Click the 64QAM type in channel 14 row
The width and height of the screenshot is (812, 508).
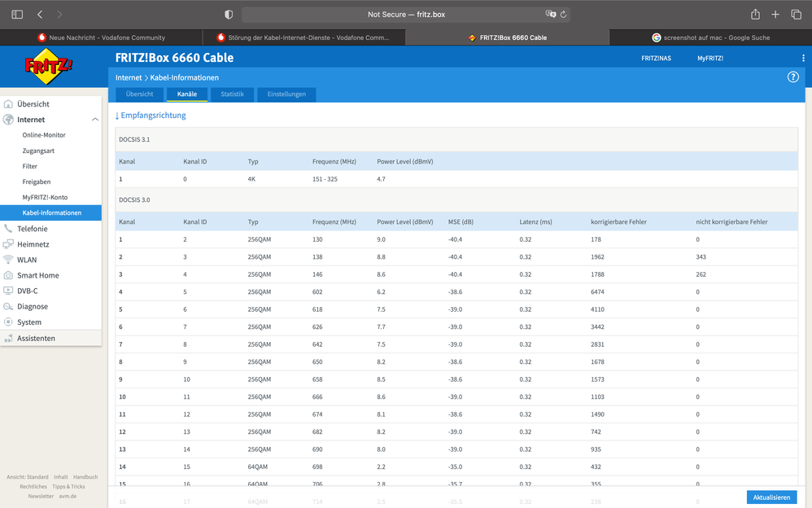tap(258, 466)
